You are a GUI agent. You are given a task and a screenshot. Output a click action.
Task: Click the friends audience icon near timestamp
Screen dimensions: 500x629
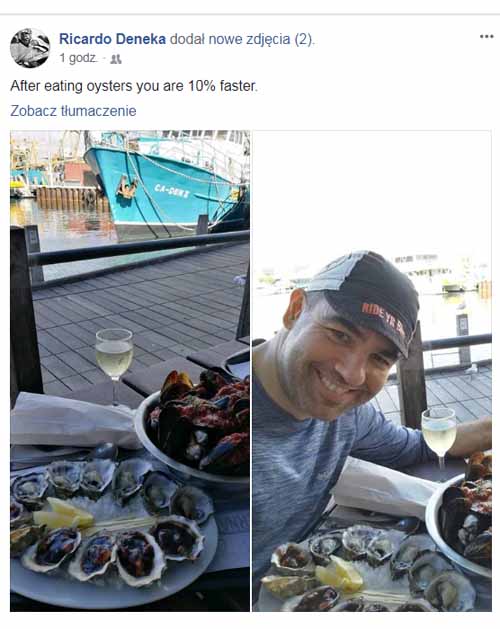[x=116, y=59]
